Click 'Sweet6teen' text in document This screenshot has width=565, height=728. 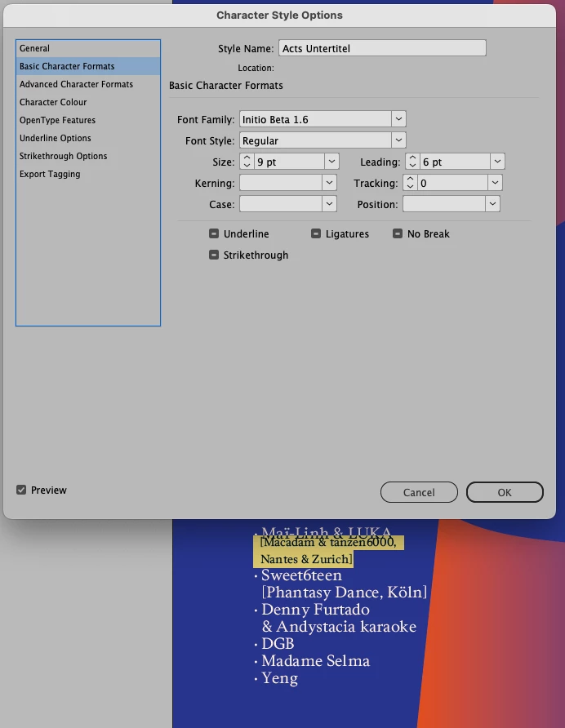click(301, 575)
